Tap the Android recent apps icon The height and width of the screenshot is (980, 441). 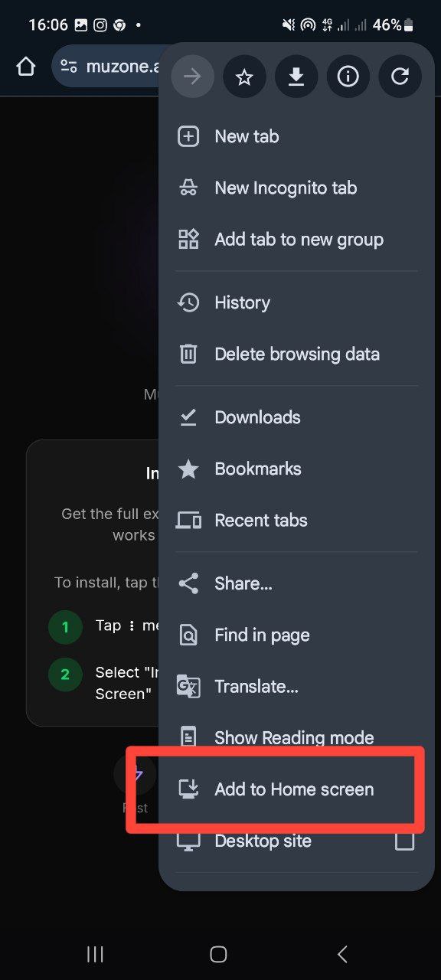(x=95, y=953)
